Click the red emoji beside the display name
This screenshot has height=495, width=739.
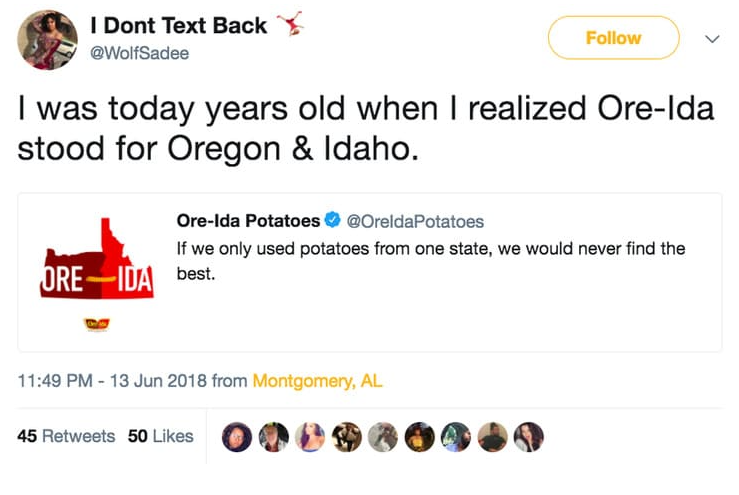(x=289, y=24)
